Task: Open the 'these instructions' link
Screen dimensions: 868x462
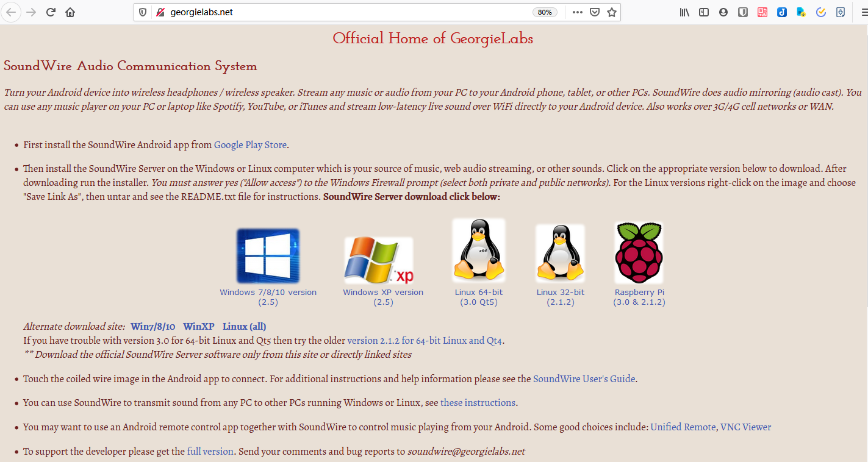Action: [478, 403]
